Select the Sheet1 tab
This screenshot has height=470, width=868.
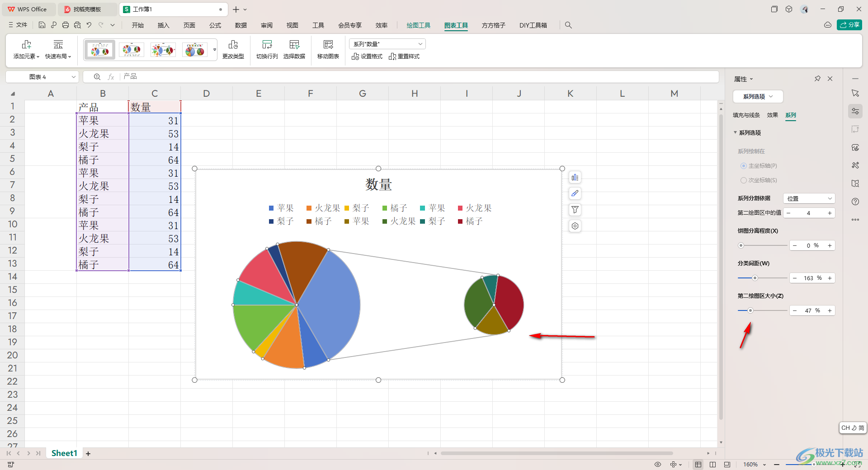(64, 453)
